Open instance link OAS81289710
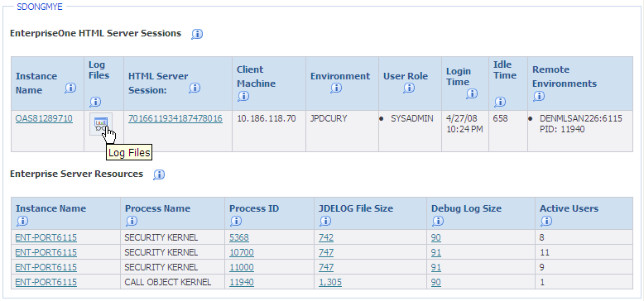Viewport: 644px width, 301px height. pos(44,119)
